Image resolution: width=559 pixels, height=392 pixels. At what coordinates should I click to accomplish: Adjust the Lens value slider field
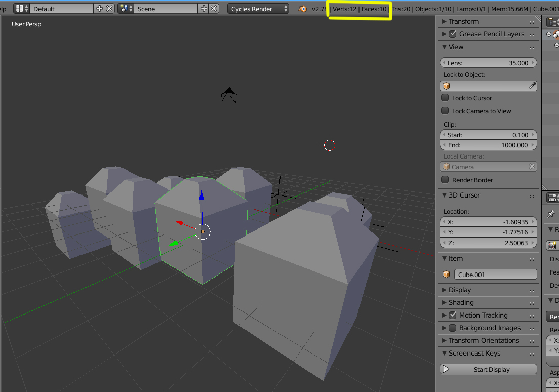[x=489, y=63]
